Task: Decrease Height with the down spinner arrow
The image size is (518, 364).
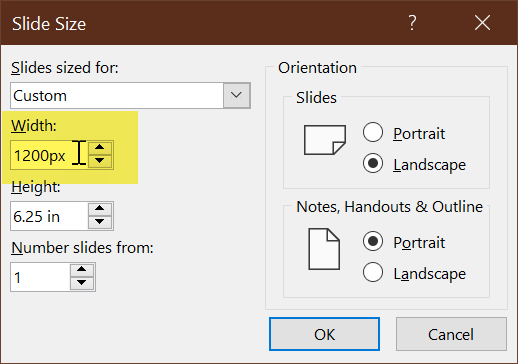Action: [x=100, y=222]
